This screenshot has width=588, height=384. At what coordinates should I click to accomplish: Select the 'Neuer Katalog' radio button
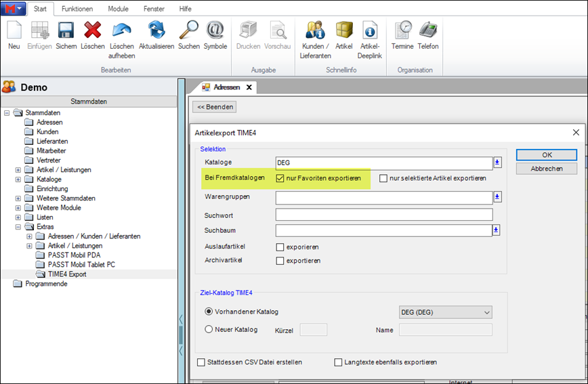point(209,330)
